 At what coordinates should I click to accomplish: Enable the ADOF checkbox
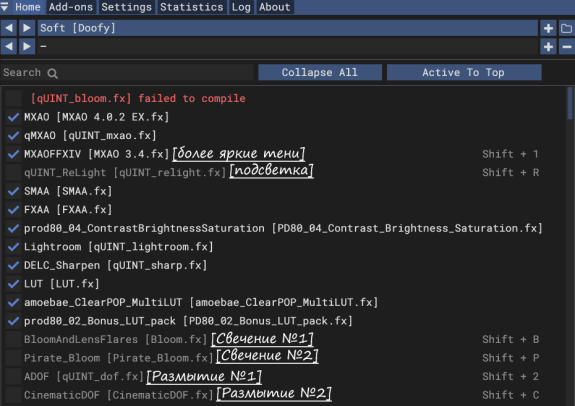click(14, 376)
